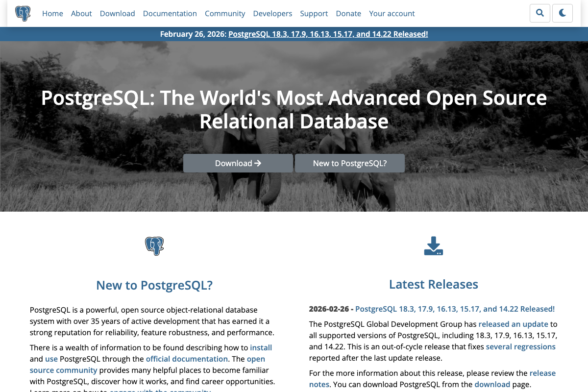Select the About menu item
This screenshot has height=392, width=588.
pos(81,14)
